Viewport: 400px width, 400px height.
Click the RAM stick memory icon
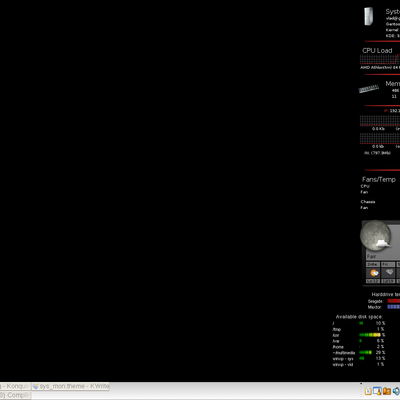[369, 89]
